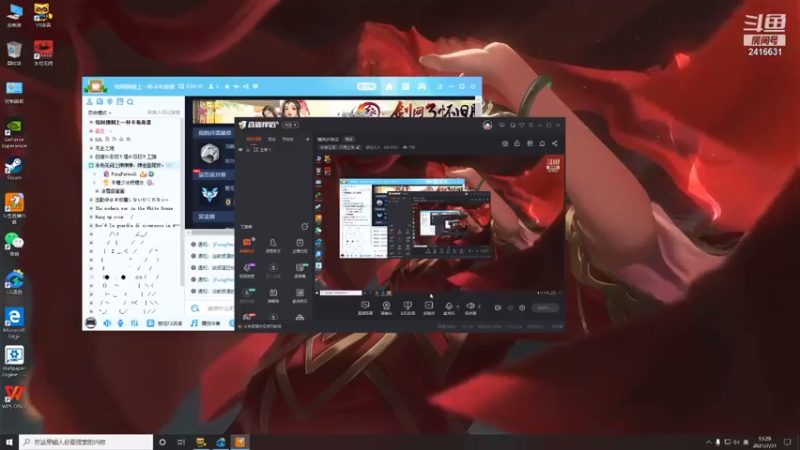
Task: Click the calendar toolbox icon in streaming tool
Action: pos(299,245)
